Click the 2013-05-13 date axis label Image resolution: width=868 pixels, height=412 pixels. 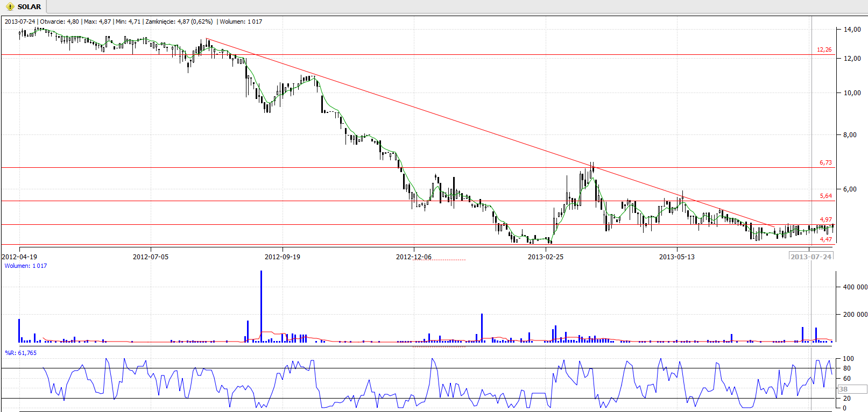pyautogui.click(x=677, y=257)
